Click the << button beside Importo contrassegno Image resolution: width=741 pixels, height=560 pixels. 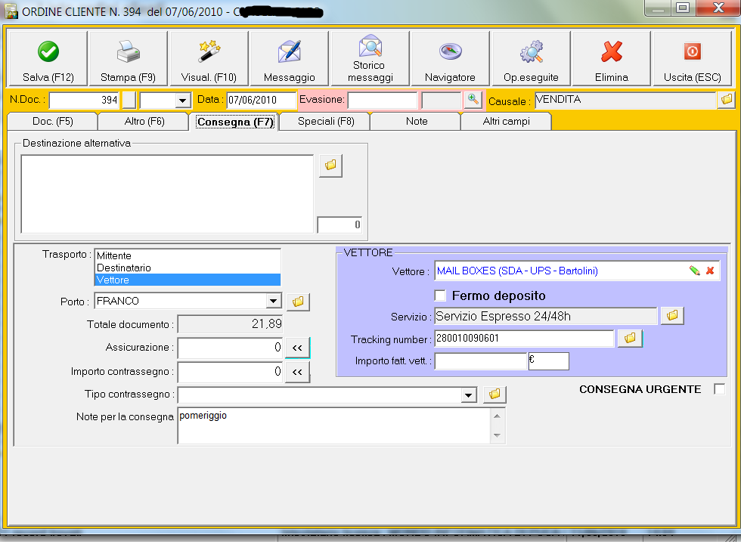click(297, 372)
